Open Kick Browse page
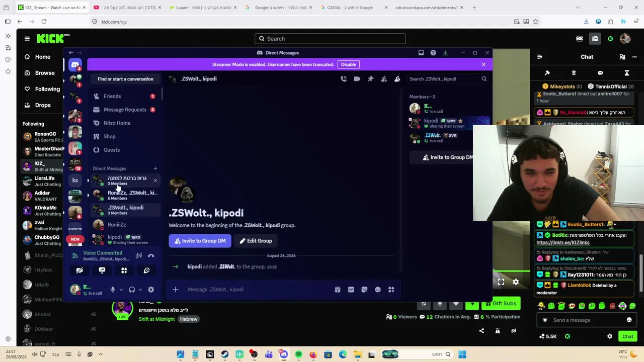 [x=39, y=73]
